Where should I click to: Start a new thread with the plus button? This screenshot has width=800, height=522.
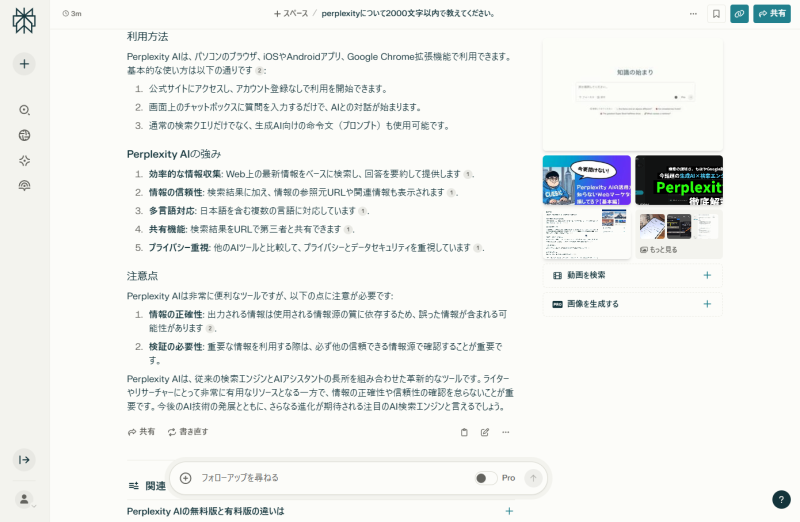point(24,64)
